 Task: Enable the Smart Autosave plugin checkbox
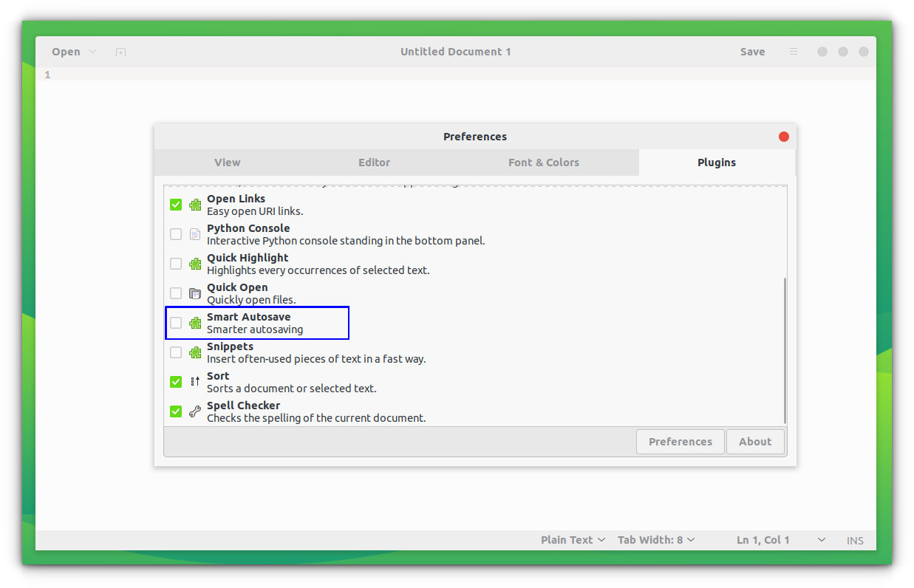175,323
